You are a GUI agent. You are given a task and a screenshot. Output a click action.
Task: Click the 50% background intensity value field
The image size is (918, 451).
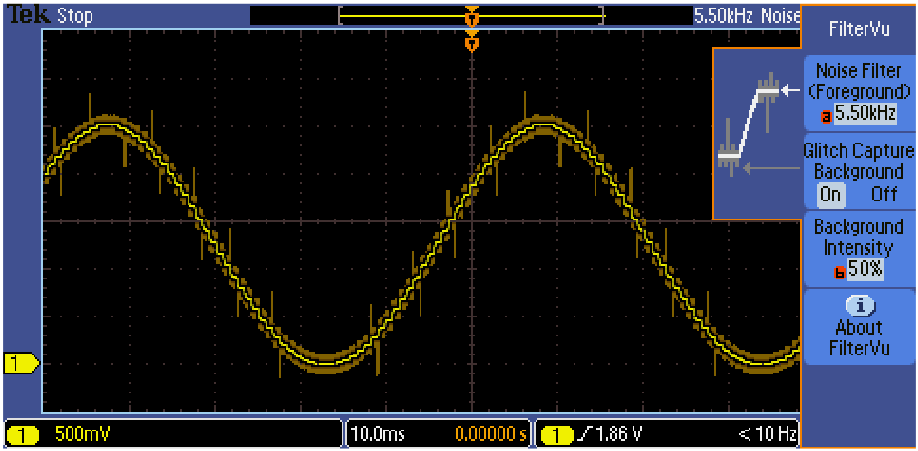(864, 269)
